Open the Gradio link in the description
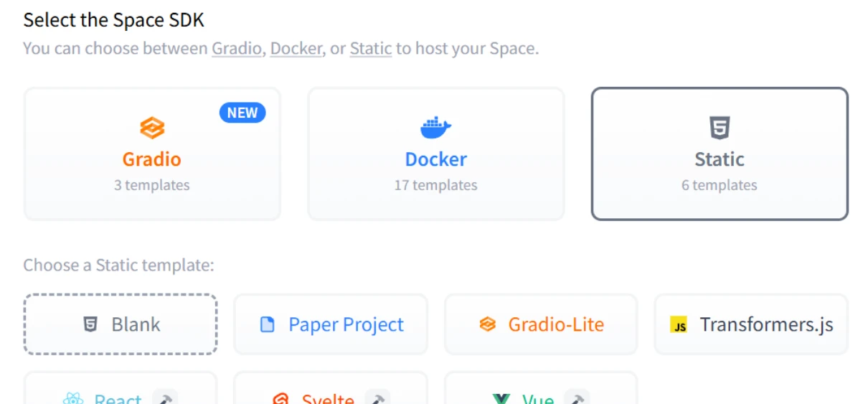The image size is (868, 404). coord(236,49)
